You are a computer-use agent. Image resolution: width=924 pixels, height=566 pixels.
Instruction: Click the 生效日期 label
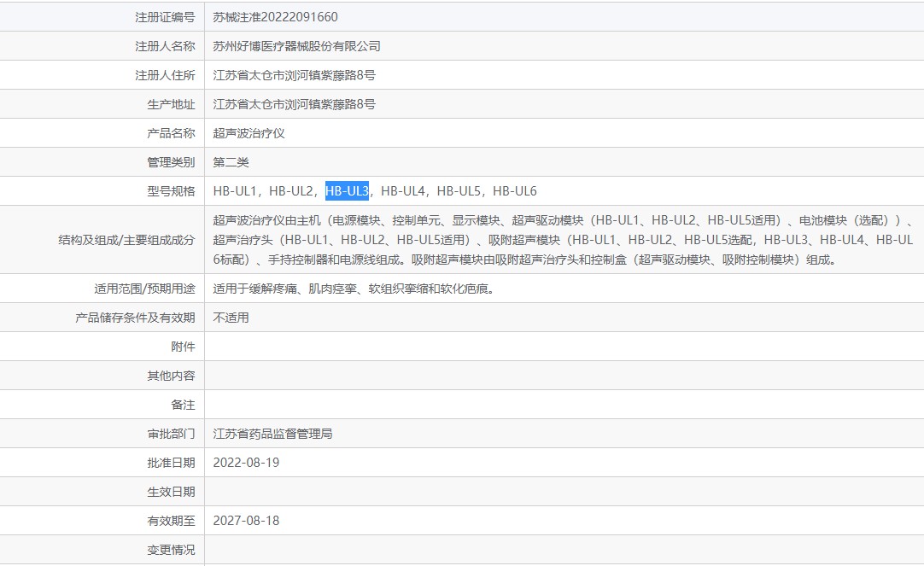[x=171, y=491]
